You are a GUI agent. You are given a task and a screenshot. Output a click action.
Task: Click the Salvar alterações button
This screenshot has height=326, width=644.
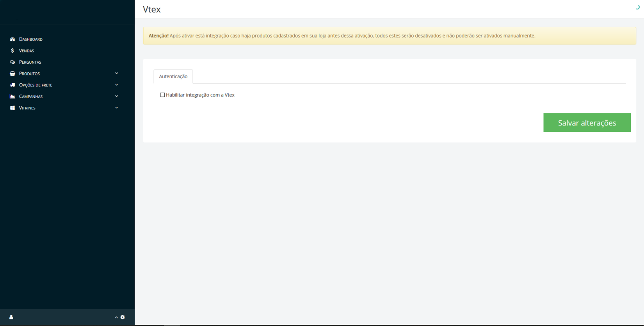(x=587, y=123)
